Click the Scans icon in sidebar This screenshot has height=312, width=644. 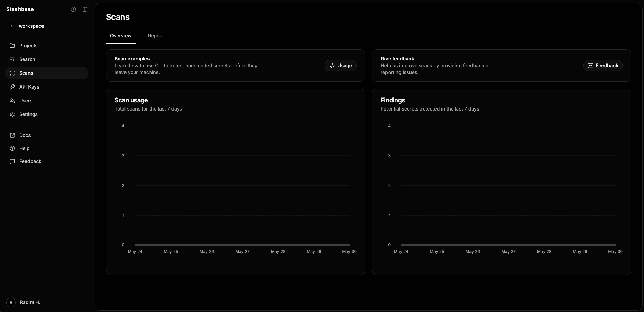[12, 73]
